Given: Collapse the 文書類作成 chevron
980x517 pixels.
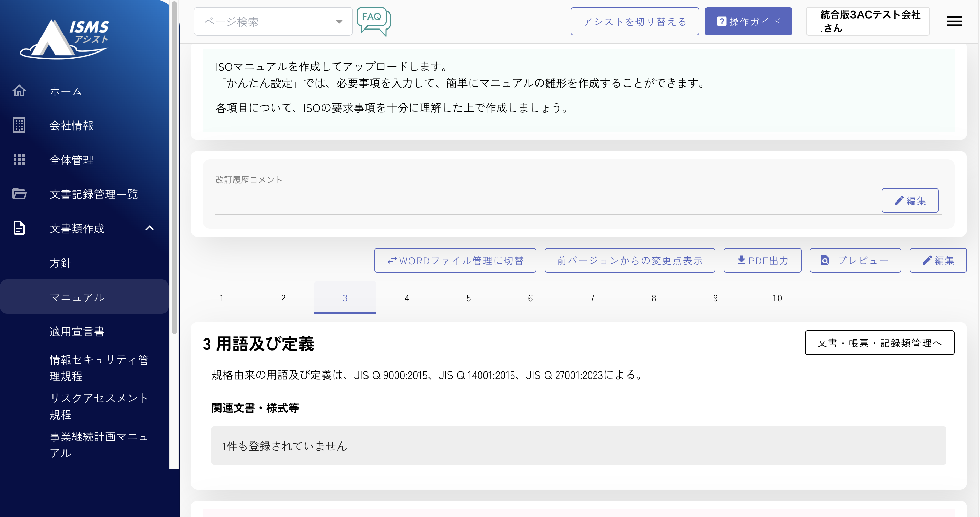Looking at the screenshot, I should (x=150, y=228).
